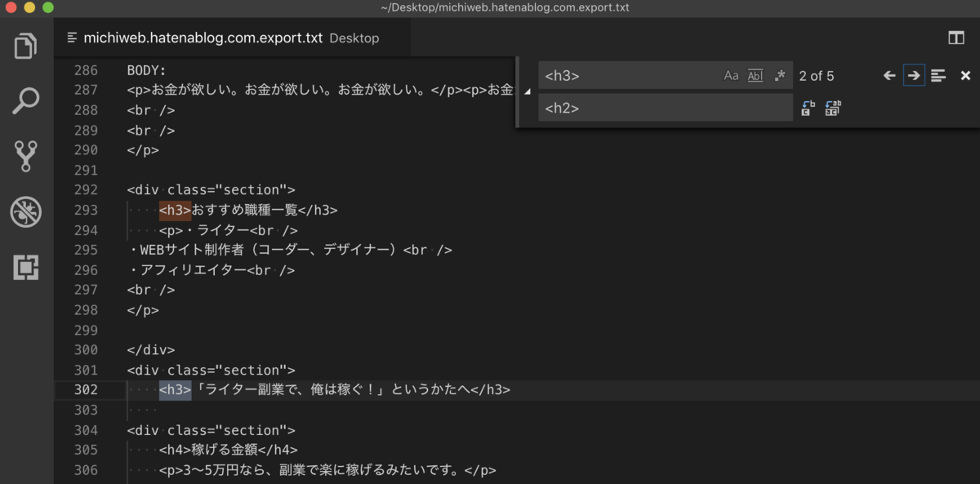The height and width of the screenshot is (484, 980).
Task: Click line 287 お金が欲しい paragraph
Action: click(x=321, y=90)
